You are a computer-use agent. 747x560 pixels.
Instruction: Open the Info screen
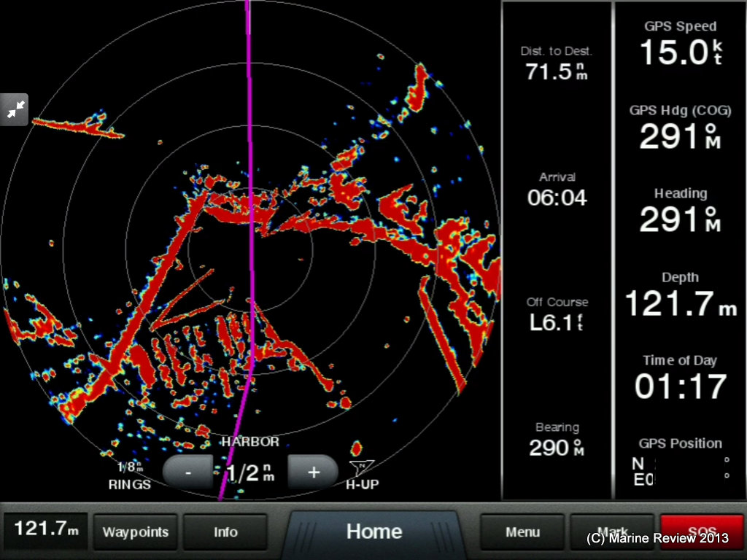225,532
